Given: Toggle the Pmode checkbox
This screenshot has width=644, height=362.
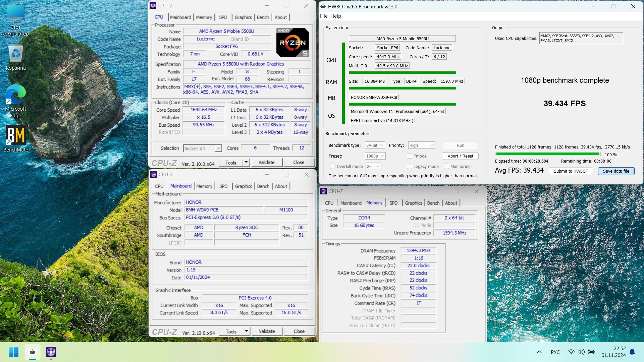Looking at the screenshot, I should pyautogui.click(x=409, y=156).
